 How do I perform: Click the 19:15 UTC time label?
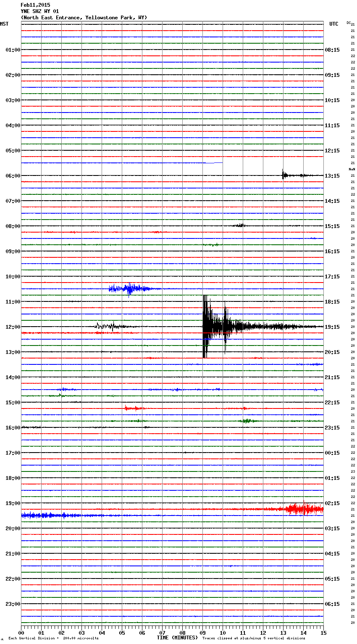tap(332, 327)
